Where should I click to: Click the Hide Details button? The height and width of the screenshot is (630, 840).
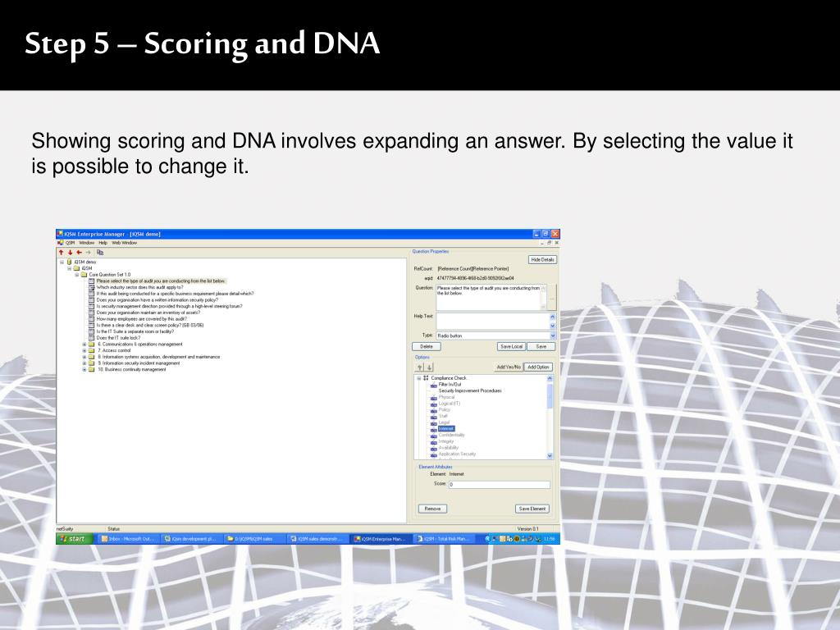543,260
